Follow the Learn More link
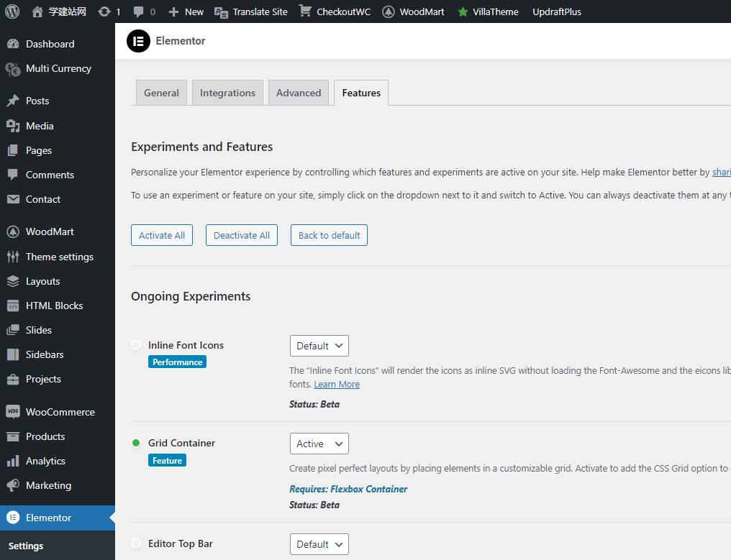Viewport: 731px width, 560px height. (337, 385)
